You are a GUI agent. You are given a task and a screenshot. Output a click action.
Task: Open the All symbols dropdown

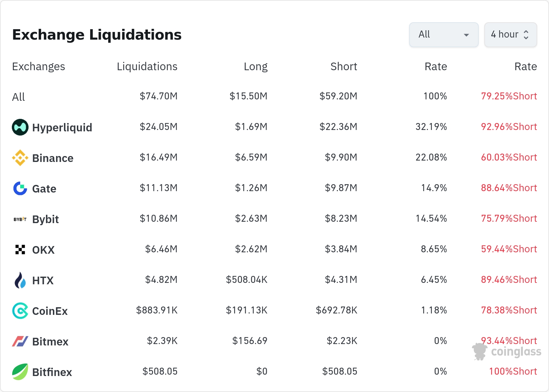pyautogui.click(x=443, y=35)
